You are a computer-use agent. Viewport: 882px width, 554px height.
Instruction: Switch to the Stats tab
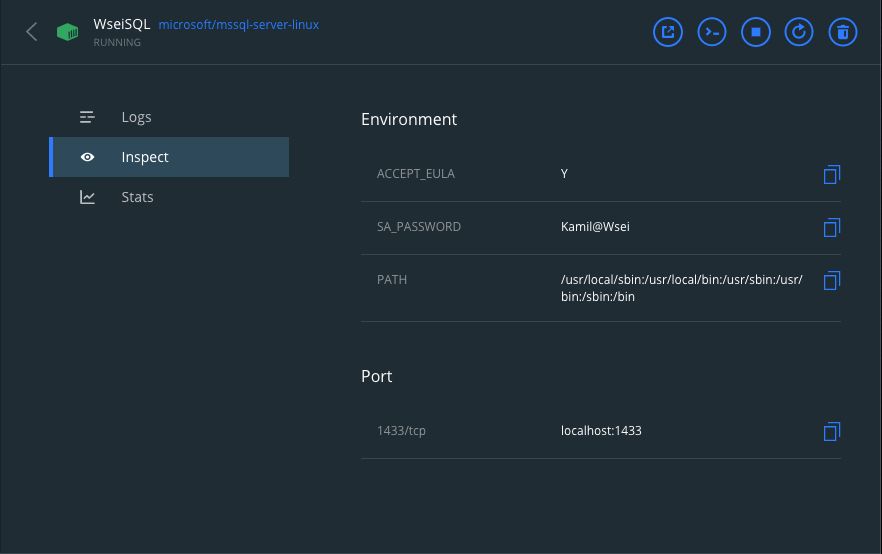(137, 197)
